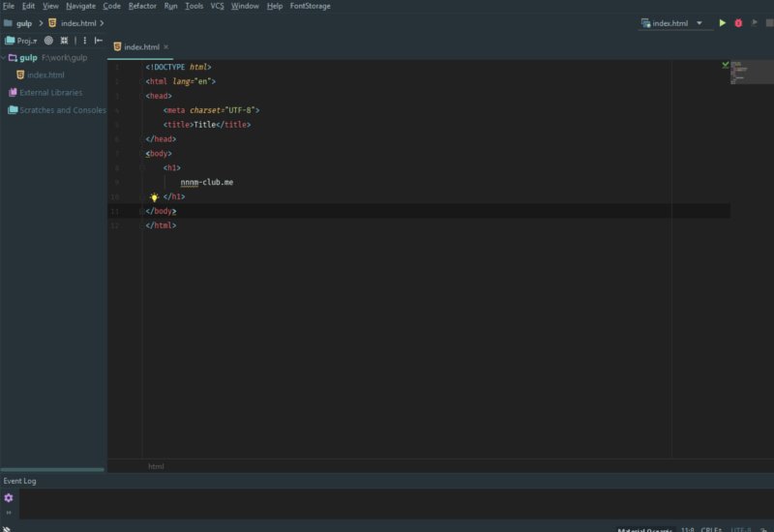The width and height of the screenshot is (774, 532).
Task: Open the VCS menu
Action: [x=217, y=6]
